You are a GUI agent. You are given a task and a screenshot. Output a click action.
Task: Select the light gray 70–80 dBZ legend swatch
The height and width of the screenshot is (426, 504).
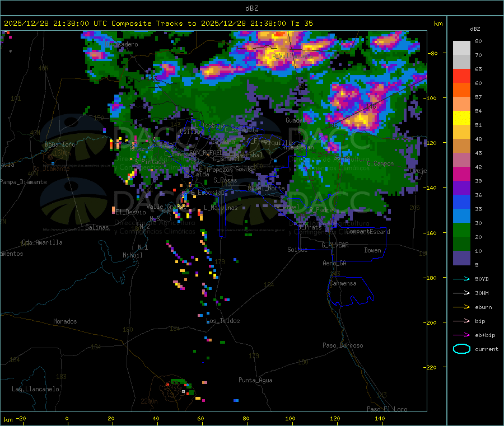click(x=461, y=48)
